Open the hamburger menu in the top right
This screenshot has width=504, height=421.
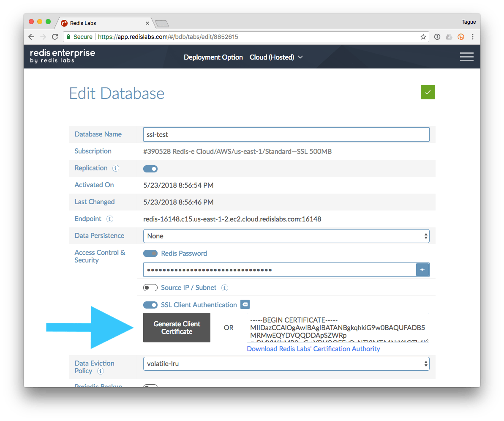tap(466, 57)
